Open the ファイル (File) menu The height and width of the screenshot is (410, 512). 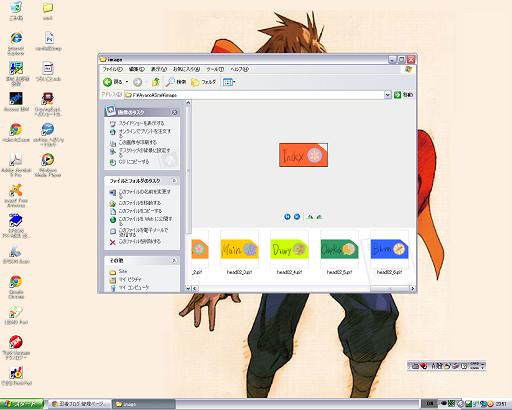point(112,69)
